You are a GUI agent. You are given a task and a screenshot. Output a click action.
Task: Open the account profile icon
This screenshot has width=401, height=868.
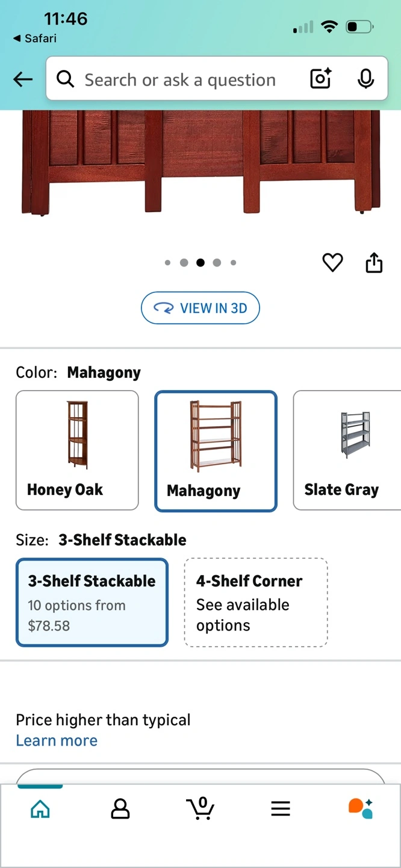(120, 809)
